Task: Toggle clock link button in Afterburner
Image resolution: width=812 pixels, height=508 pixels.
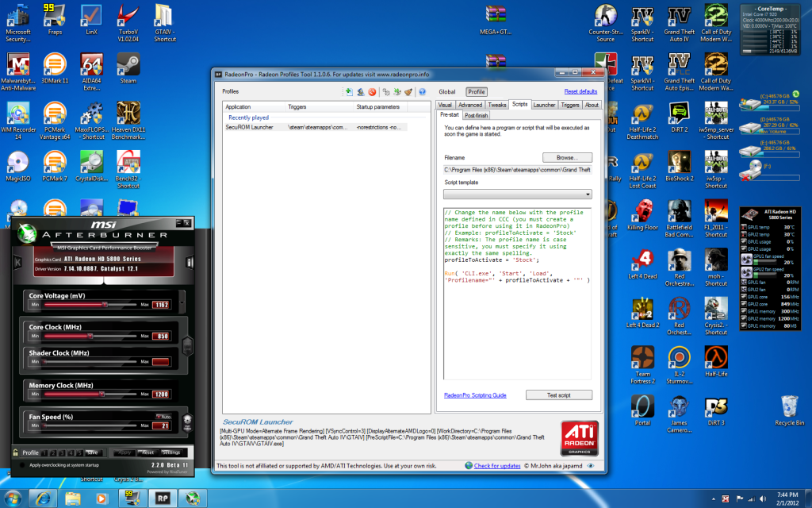Action: click(x=187, y=346)
